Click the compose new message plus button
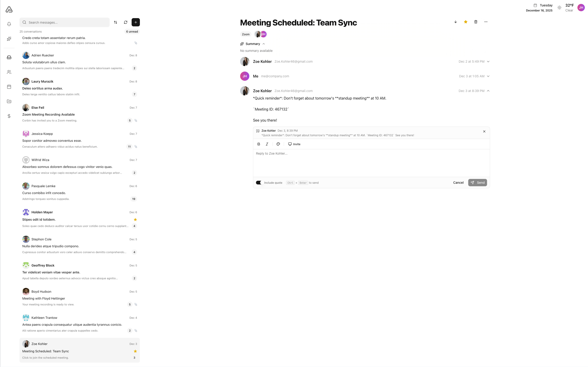 click(x=136, y=22)
